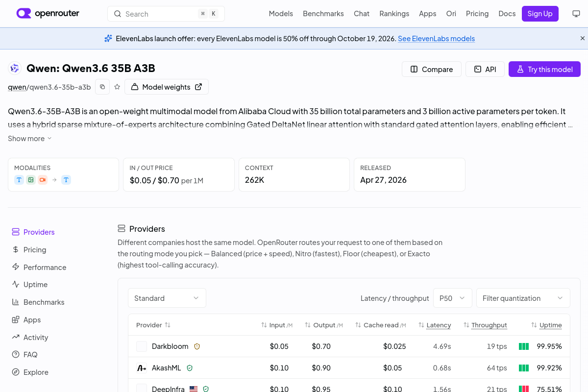Open the Benchmarks nav item in the top bar
588x392 pixels.
[323, 14]
